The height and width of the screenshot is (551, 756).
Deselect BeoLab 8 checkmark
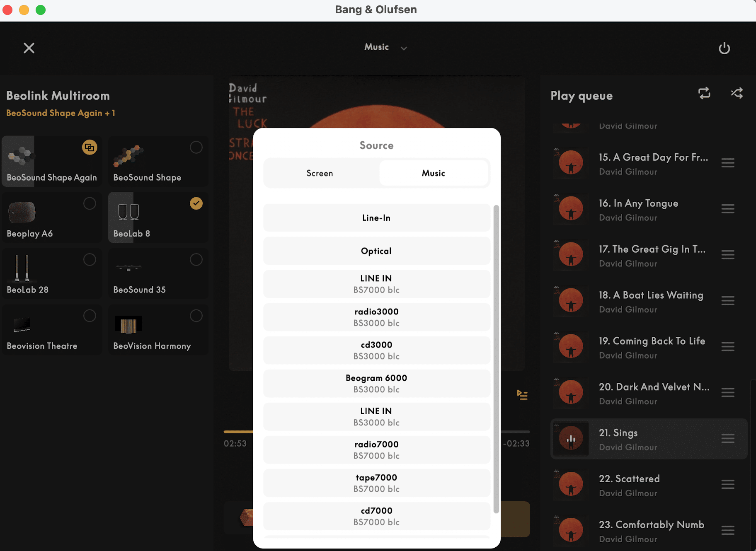click(196, 203)
